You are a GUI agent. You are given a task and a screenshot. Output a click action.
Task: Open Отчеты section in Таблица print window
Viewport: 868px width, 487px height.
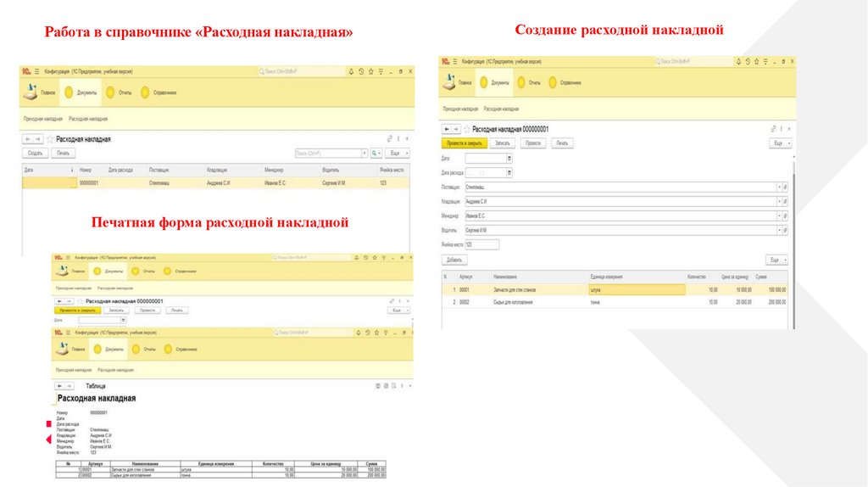tap(145, 350)
